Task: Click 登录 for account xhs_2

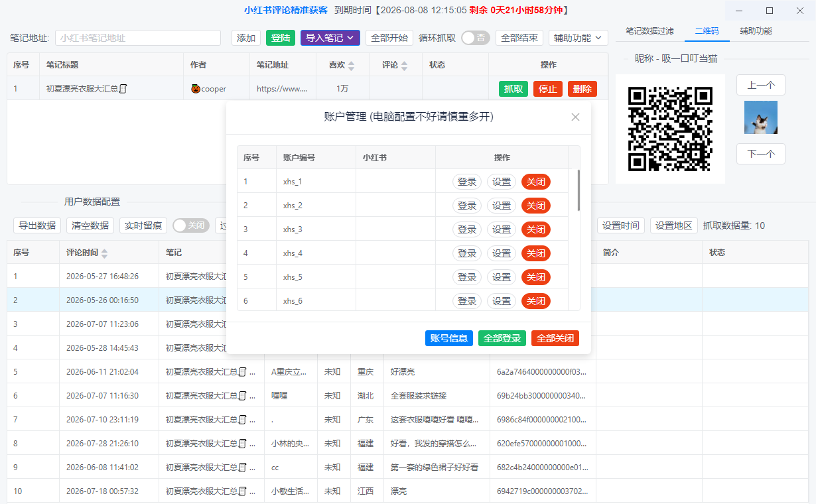Action: 467,206
